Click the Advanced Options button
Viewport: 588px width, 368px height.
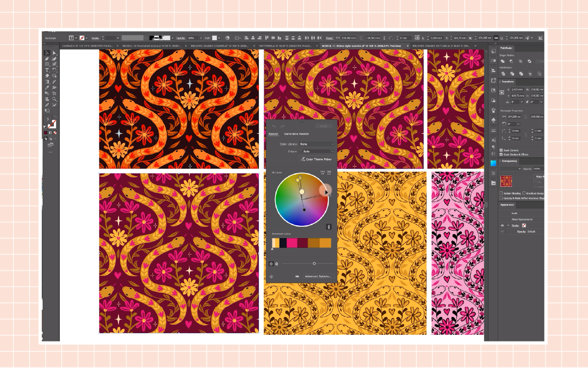pos(318,276)
